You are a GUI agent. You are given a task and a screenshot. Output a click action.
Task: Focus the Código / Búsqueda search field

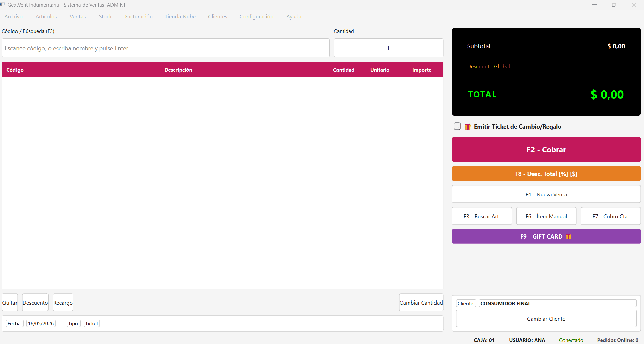pos(166,48)
